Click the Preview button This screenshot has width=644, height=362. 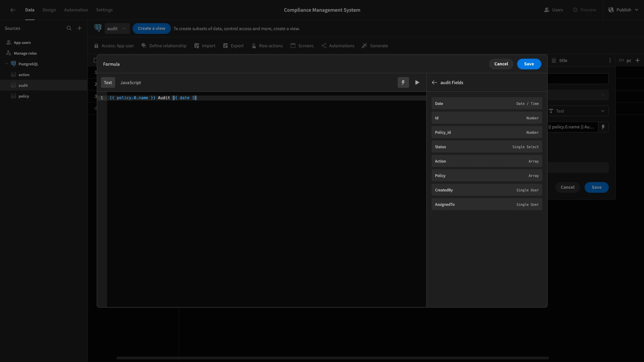click(x=584, y=10)
